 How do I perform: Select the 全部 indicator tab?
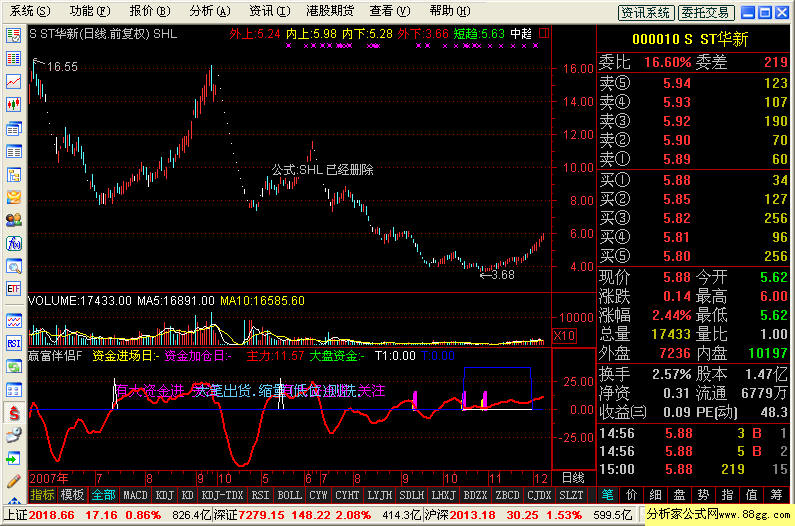[x=103, y=495]
